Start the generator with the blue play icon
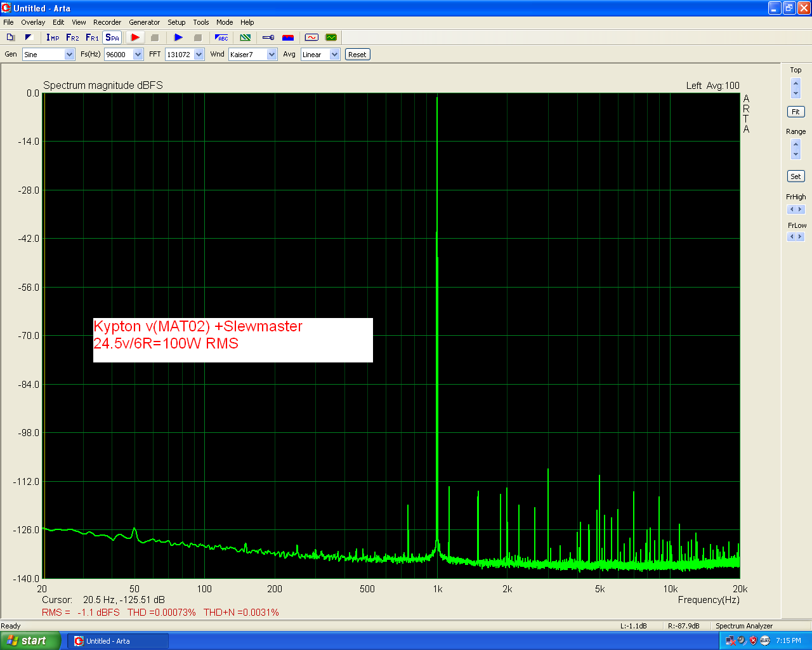 (x=178, y=37)
